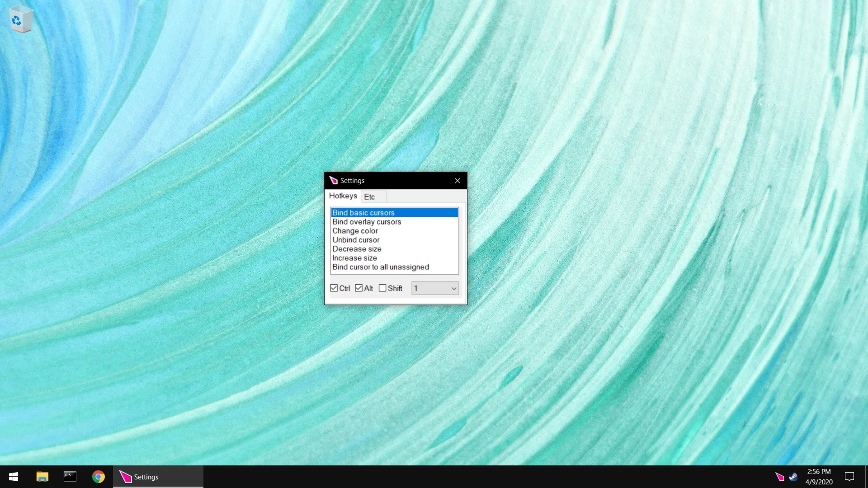Select the Hotkeys tab
This screenshot has width=868, height=488.
pos(343,196)
